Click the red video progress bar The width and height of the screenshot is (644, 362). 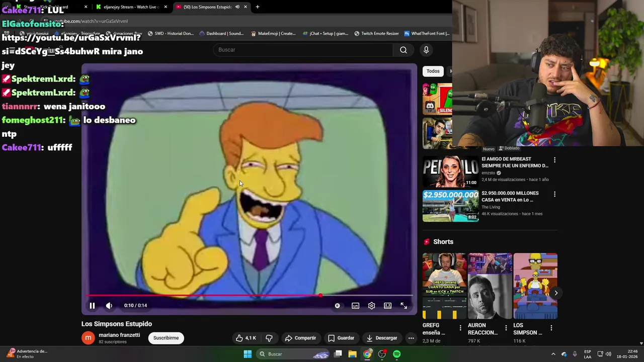250,296
